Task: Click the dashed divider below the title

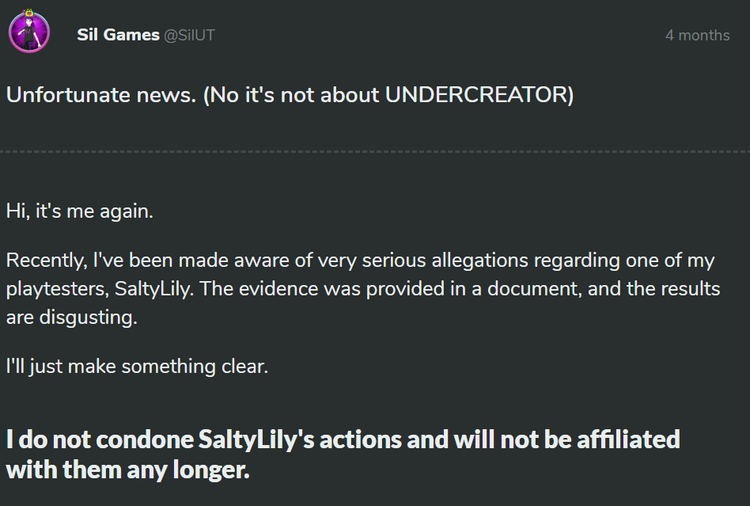Action: [375, 151]
